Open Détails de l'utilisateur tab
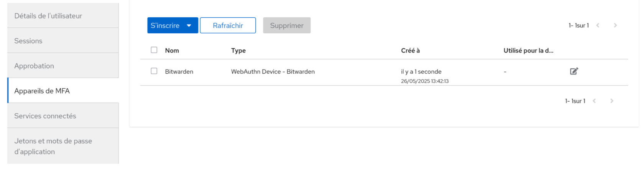The width and height of the screenshot is (644, 185). tap(63, 16)
